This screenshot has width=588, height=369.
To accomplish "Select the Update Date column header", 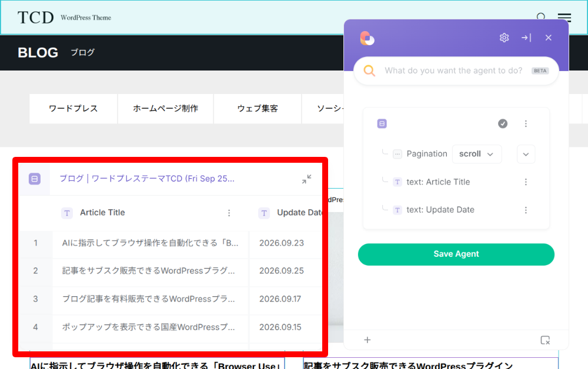I will 300,213.
